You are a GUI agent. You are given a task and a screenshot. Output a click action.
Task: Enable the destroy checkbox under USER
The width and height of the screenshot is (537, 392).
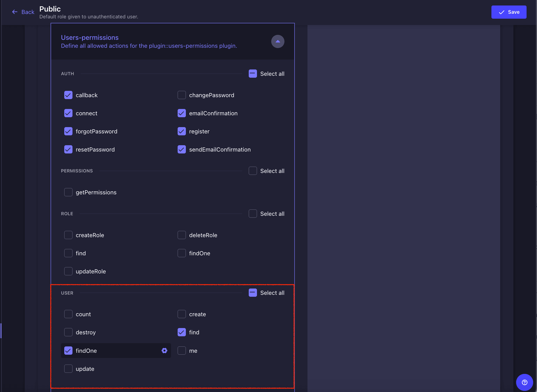point(68,332)
